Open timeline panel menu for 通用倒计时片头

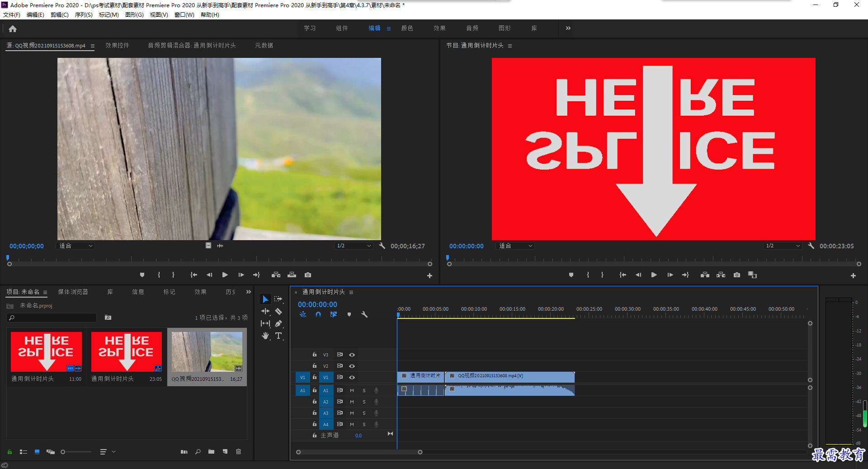pyautogui.click(x=351, y=292)
